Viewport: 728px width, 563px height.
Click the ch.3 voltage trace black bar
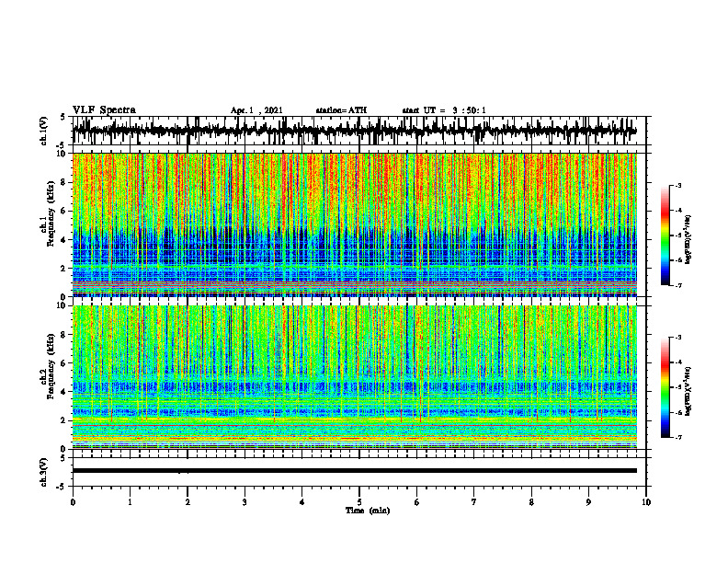(354, 471)
